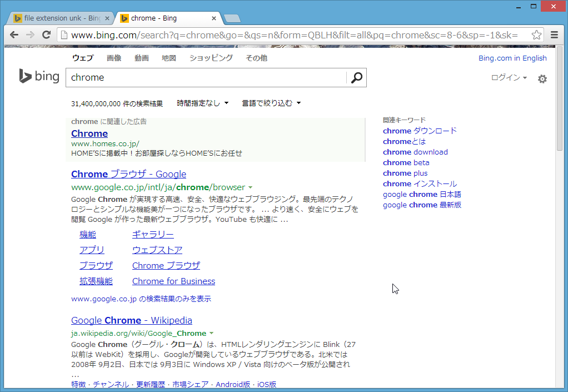Open the 画像 search category
This screenshot has height=392, width=568.
114,58
